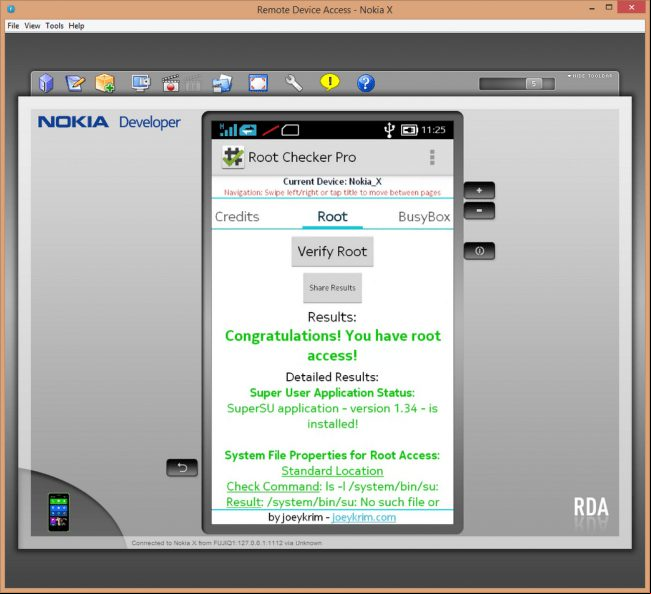Open the Tools menu
Viewport: 651px width, 594px height.
(54, 26)
